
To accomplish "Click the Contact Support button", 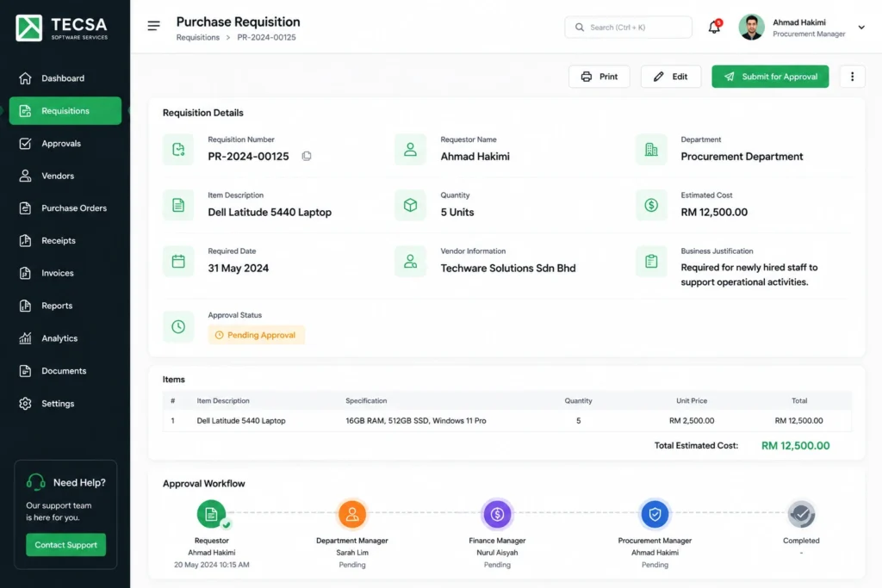I will [x=65, y=545].
